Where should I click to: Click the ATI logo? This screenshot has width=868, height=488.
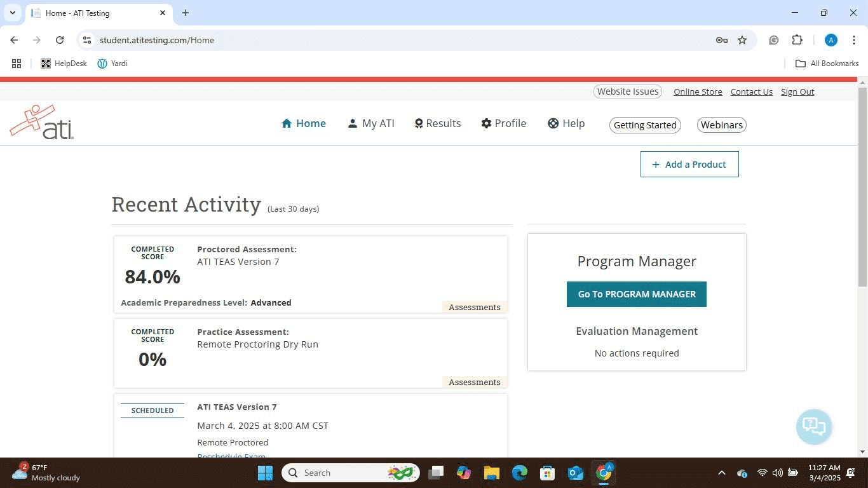click(42, 123)
